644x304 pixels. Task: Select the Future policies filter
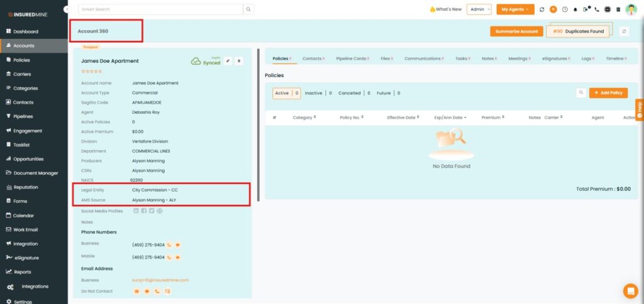pyautogui.click(x=384, y=93)
